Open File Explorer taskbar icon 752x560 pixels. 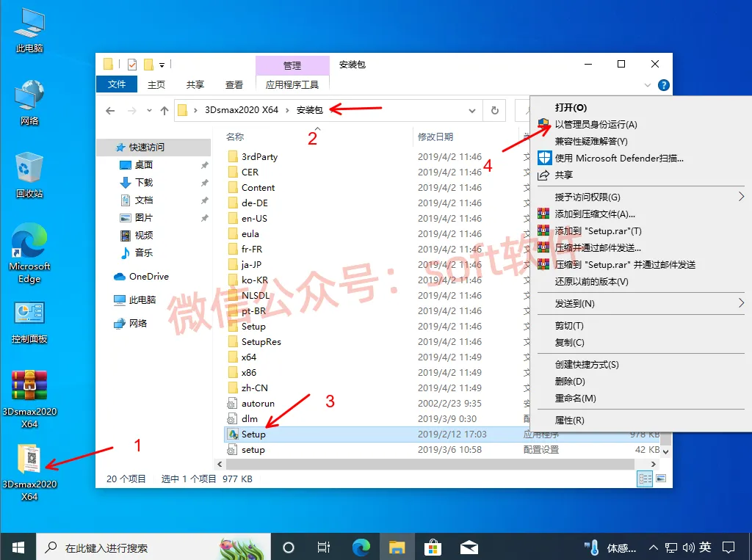click(397, 547)
